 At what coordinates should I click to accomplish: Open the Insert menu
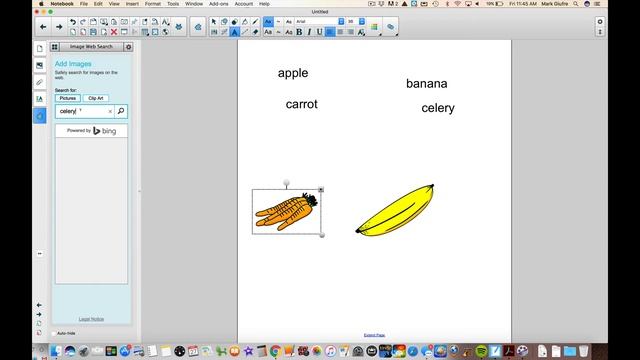(132, 4)
